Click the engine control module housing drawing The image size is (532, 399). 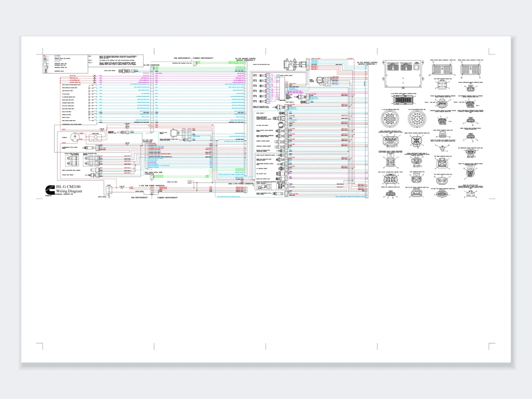coord(404,74)
